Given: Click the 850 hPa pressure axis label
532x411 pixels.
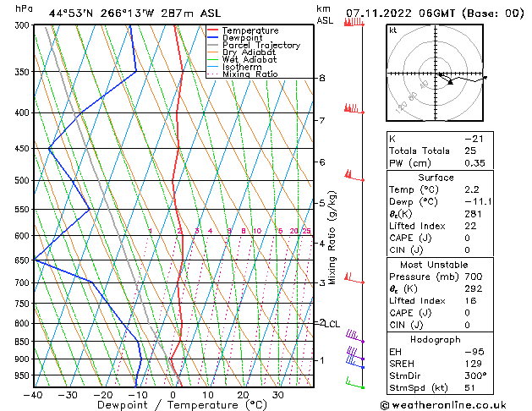Looking at the screenshot, I should (22, 342).
